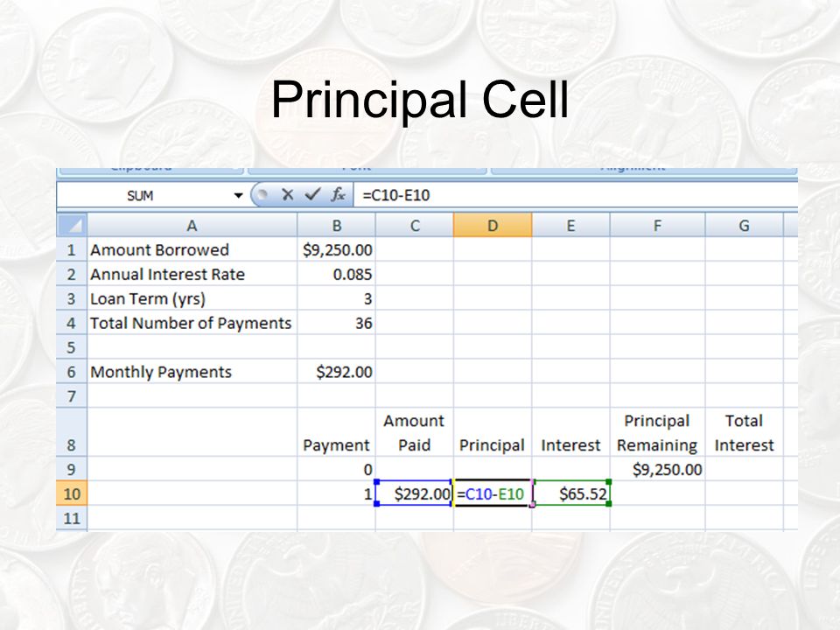Confirm the formula with checkmark icon
Image resolution: width=840 pixels, height=630 pixels.
pos(312,194)
